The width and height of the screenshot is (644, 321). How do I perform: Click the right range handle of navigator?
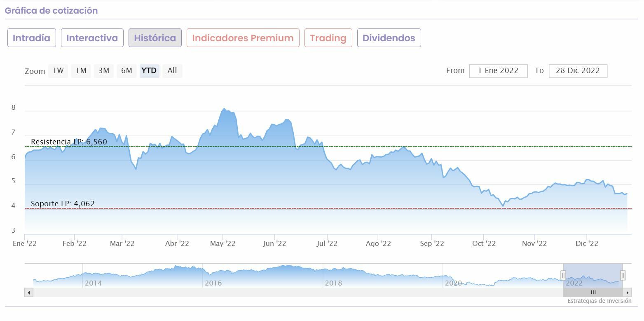(x=623, y=275)
